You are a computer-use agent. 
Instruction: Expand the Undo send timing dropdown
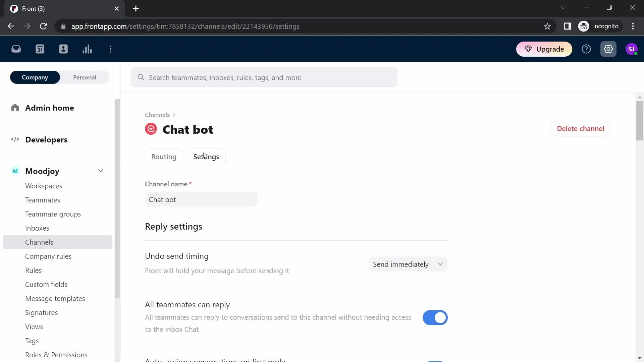coord(408,264)
